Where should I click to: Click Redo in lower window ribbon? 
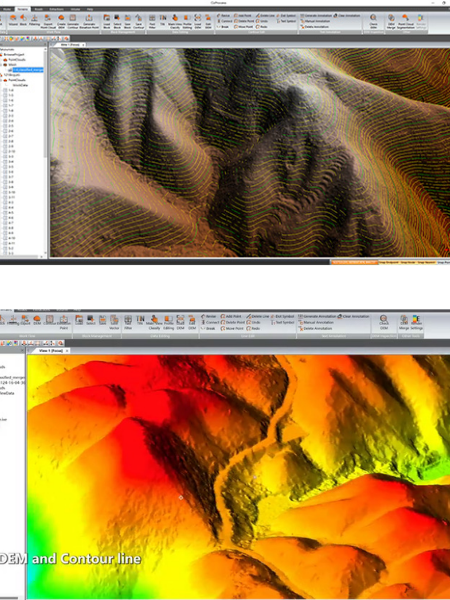253,328
